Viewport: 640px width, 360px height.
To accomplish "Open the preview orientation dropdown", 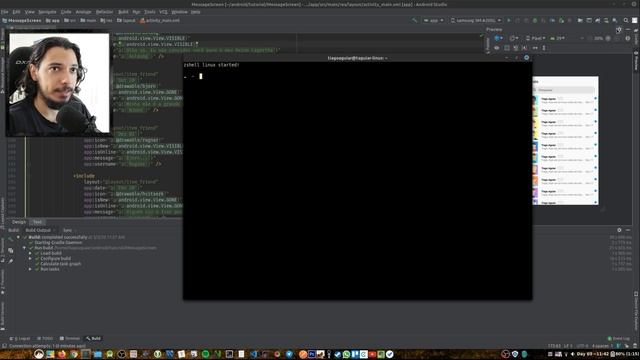I will [513, 38].
